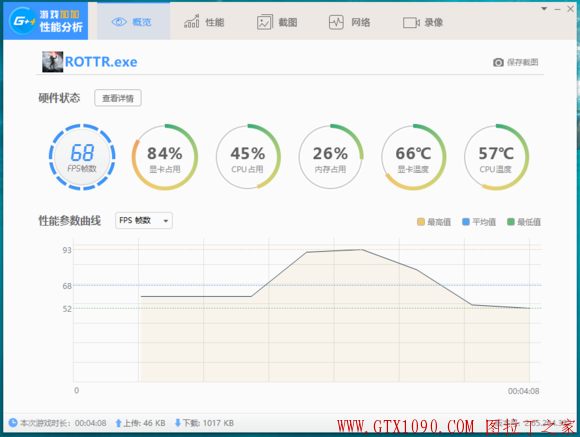Image resolution: width=580 pixels, height=437 pixels.
Task: Switch to the 性能 performance tab
Action: click(204, 22)
